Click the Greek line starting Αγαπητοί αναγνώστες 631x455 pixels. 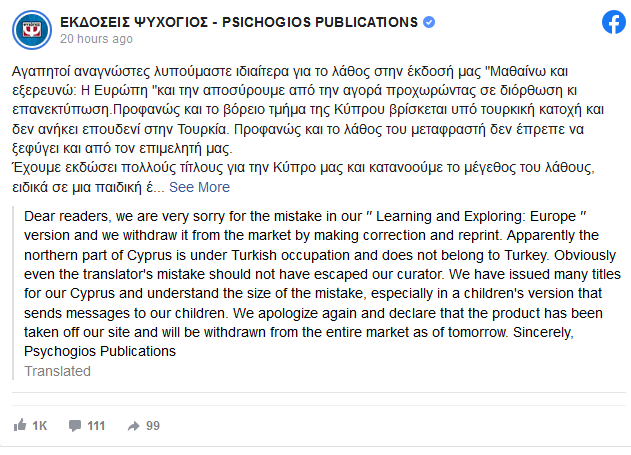[290, 71]
